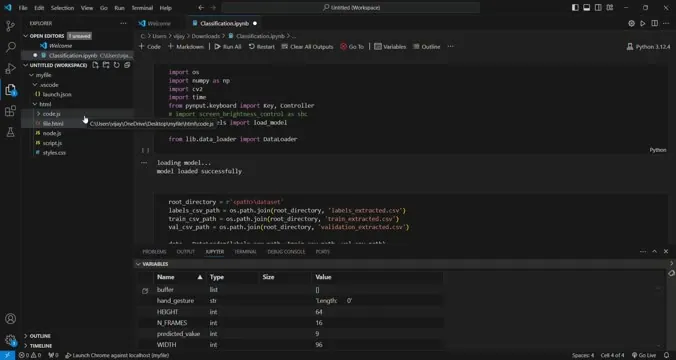Click the Go To button
The image size is (676, 360).
[352, 47]
